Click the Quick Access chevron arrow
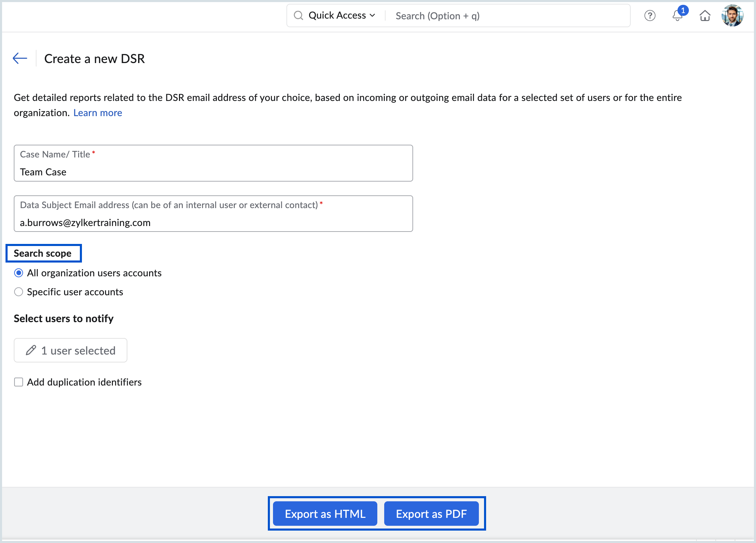Image resolution: width=756 pixels, height=543 pixels. pos(372,16)
